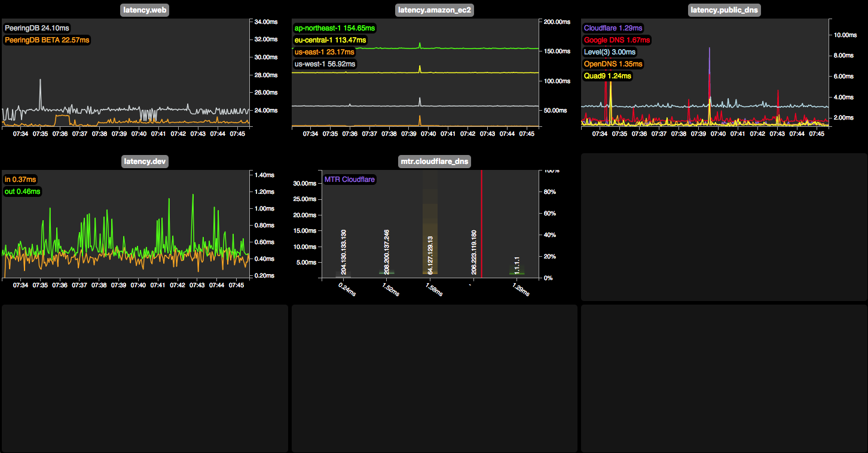Screen dimensions: 868x453
Task: Click the 07:45 time tick in latency.dev
Action: click(236, 285)
